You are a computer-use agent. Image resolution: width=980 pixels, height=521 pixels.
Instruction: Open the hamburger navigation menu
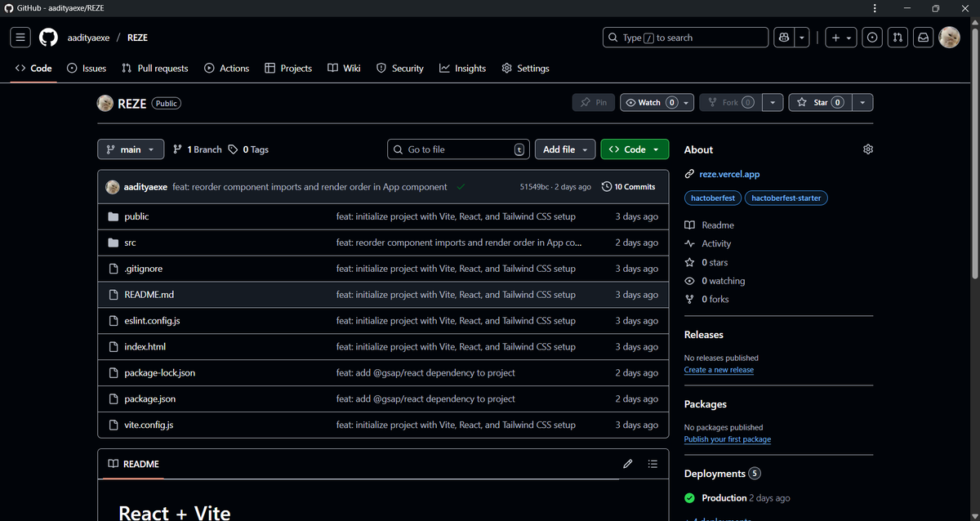click(20, 38)
